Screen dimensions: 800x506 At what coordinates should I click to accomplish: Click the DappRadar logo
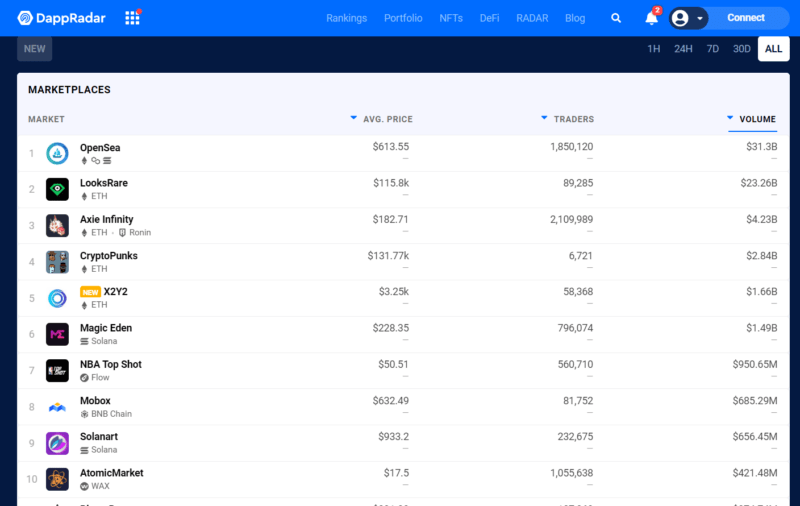(61, 18)
